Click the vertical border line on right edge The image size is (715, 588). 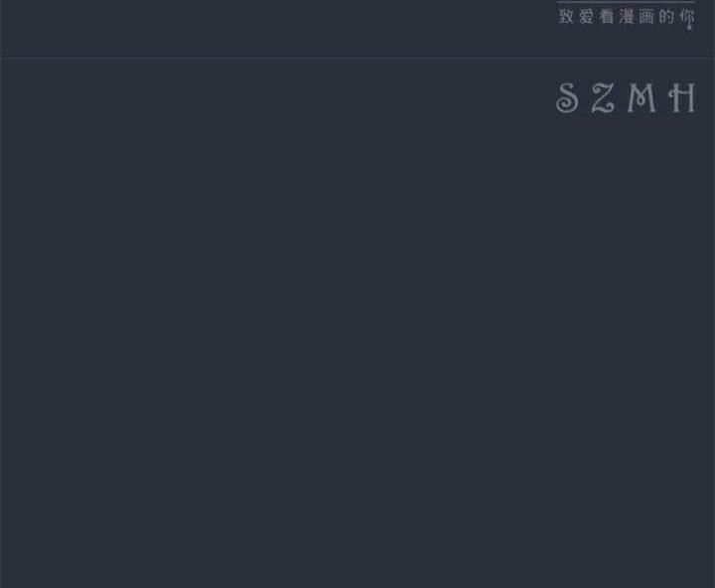point(714,294)
